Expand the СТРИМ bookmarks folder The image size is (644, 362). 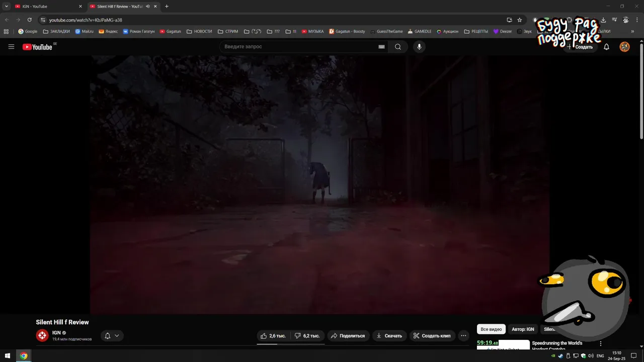(x=228, y=31)
